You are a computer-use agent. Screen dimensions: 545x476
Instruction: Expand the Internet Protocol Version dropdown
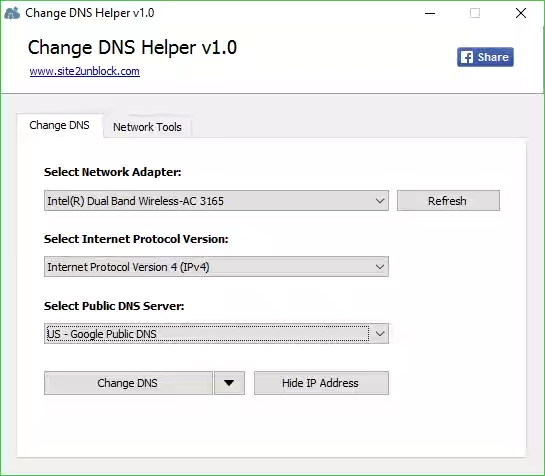coord(216,267)
